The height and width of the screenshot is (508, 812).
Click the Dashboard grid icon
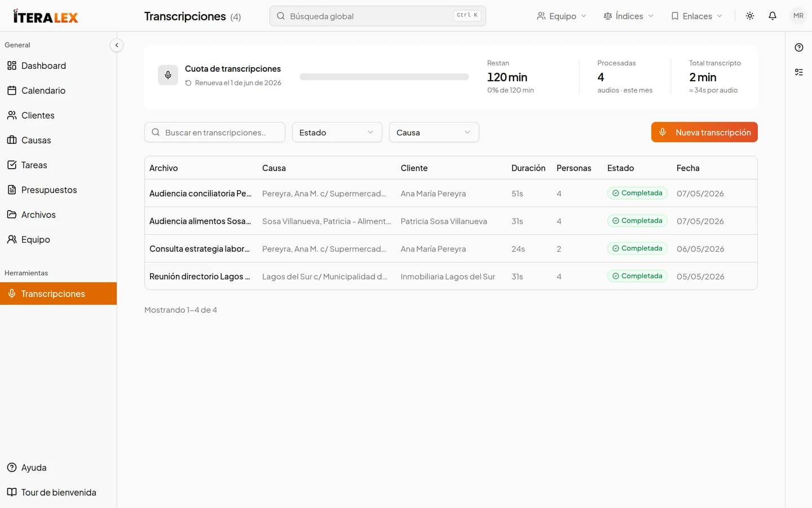click(12, 65)
